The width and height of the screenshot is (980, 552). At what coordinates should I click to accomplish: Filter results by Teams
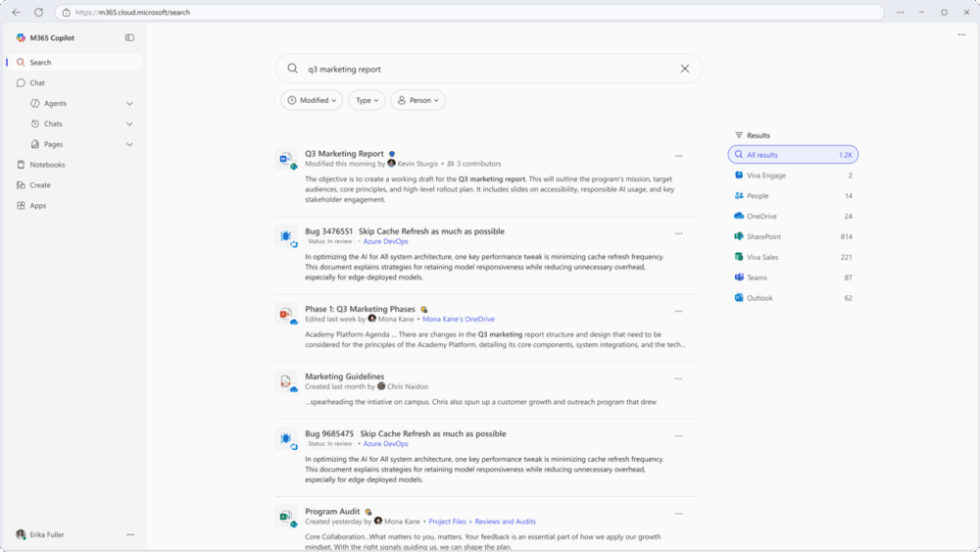(793, 277)
